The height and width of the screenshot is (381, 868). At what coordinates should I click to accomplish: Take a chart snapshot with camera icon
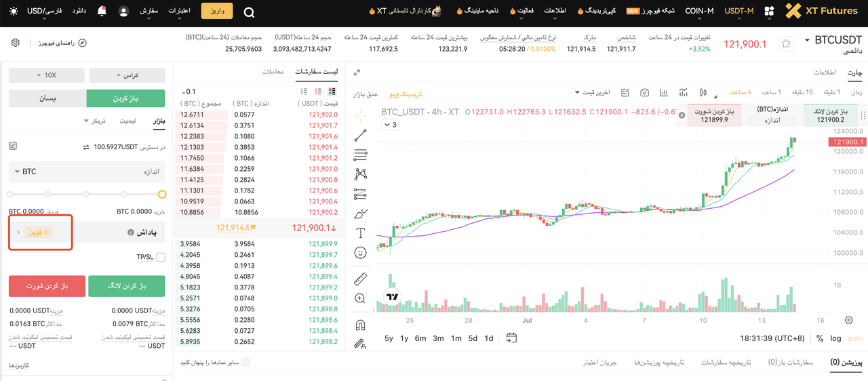pos(644,92)
